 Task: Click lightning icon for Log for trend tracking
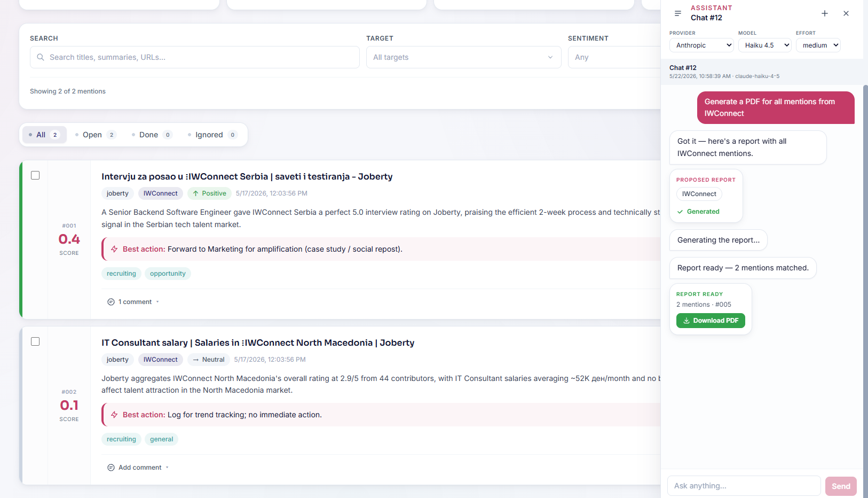click(x=114, y=415)
